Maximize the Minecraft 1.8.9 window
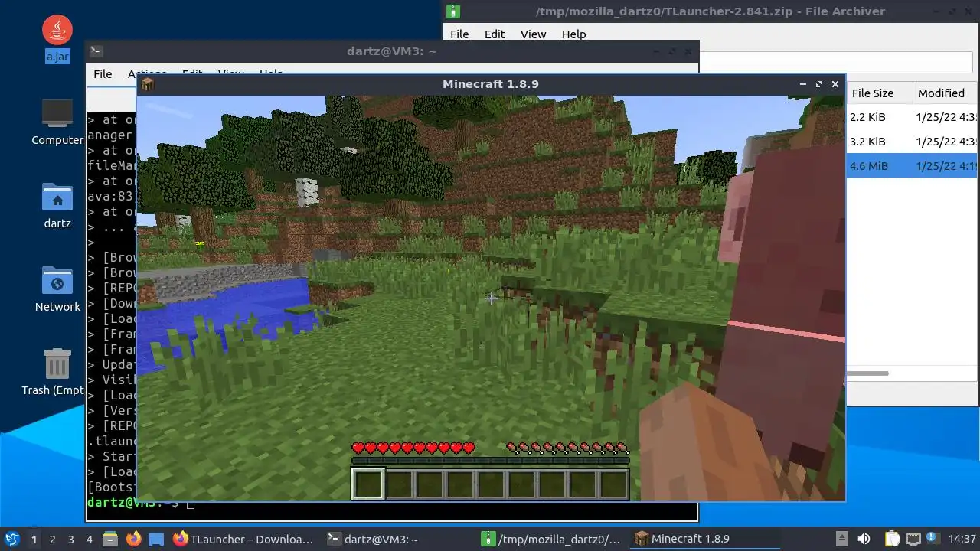The image size is (980, 551). click(x=818, y=84)
